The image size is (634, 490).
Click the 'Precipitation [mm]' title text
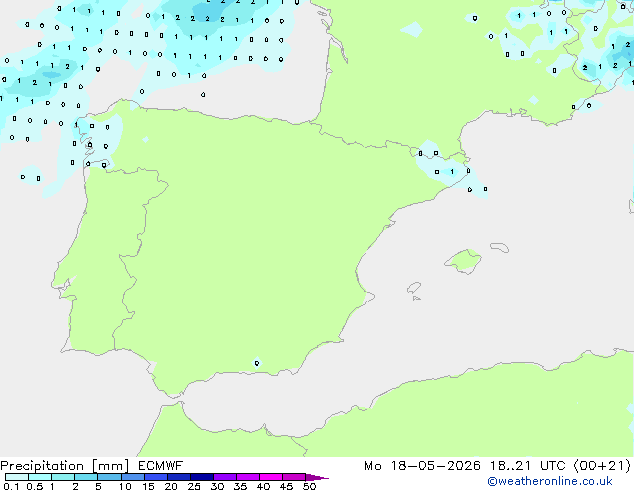point(65,466)
